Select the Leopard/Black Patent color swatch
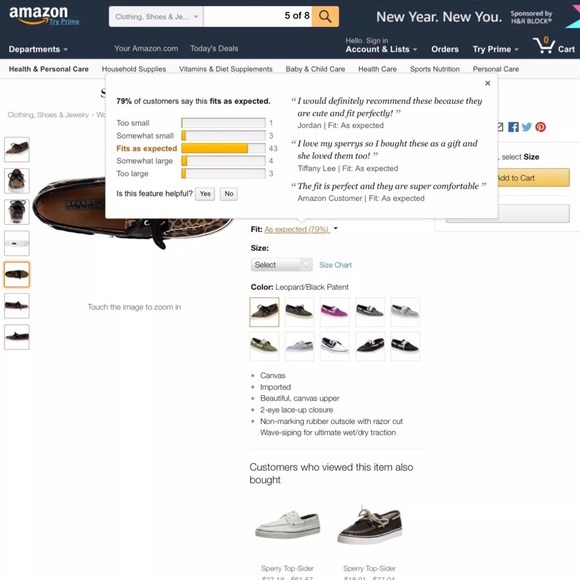 [264, 312]
